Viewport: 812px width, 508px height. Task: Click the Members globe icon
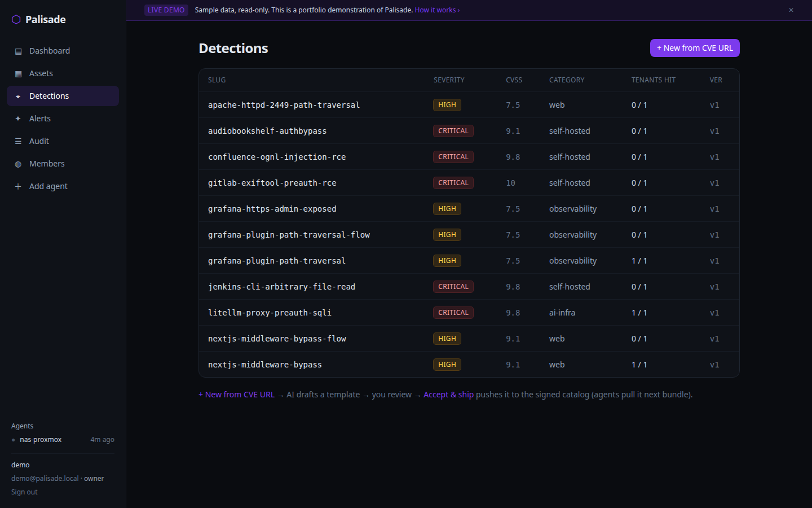tap(18, 164)
